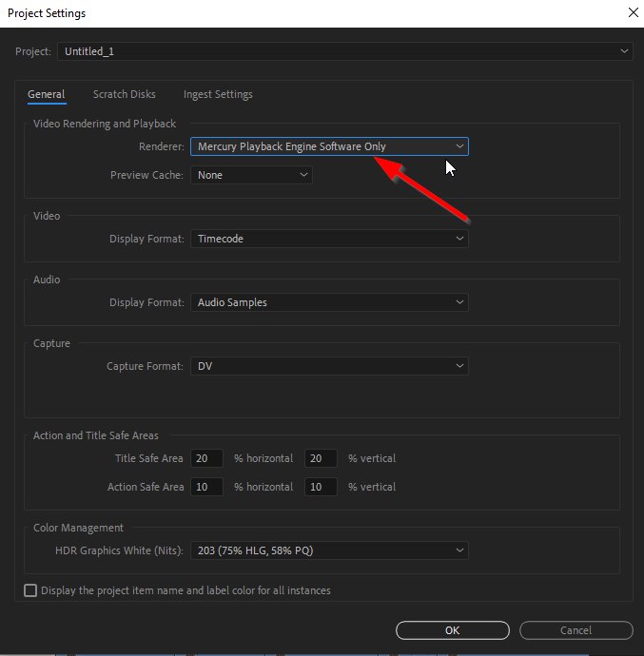Enable display project item name checkbox
This screenshot has height=656, width=644.
(30, 590)
